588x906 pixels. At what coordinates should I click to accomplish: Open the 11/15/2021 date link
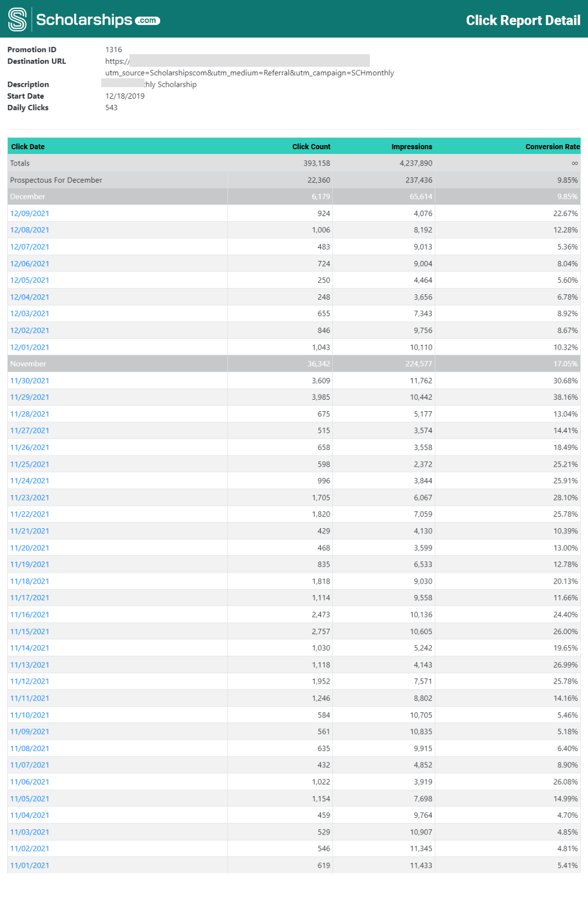(x=29, y=631)
